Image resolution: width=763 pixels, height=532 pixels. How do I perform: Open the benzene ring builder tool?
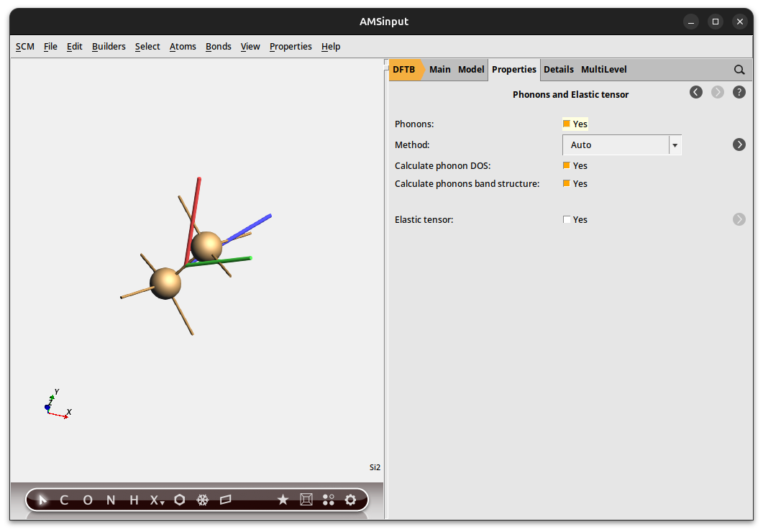click(x=179, y=500)
